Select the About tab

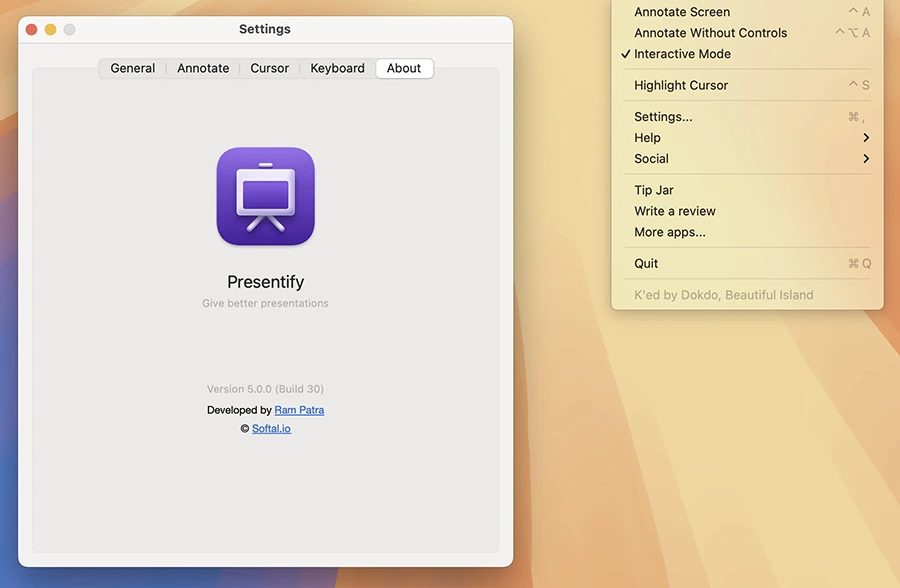tap(404, 69)
